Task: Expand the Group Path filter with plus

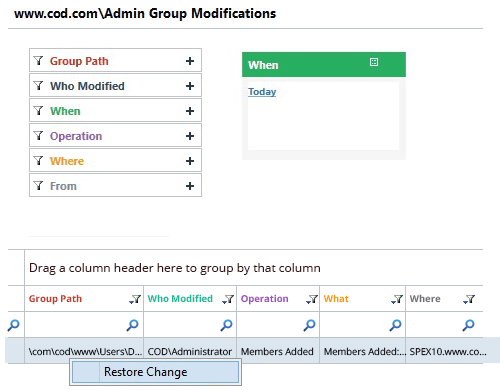Action: click(190, 61)
